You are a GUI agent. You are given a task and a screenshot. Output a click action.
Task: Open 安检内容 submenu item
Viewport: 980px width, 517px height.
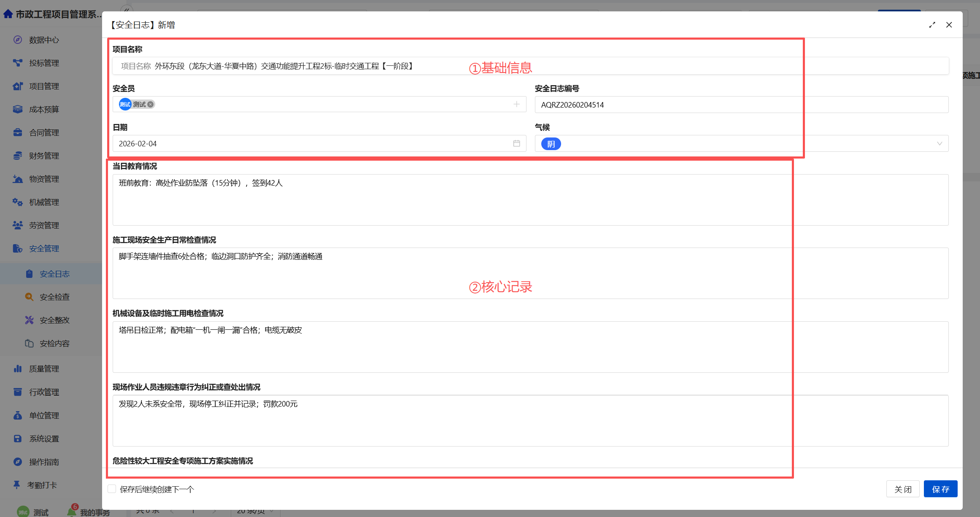tap(54, 343)
